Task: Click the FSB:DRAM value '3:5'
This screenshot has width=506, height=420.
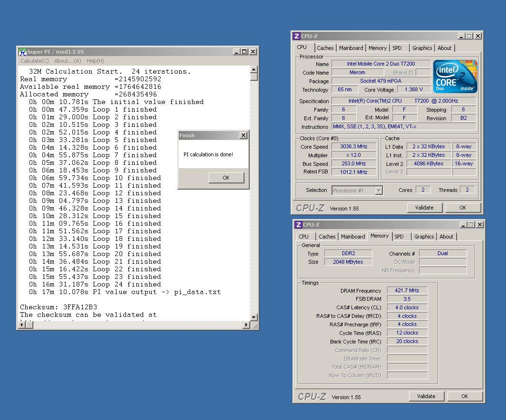Action: (407, 299)
